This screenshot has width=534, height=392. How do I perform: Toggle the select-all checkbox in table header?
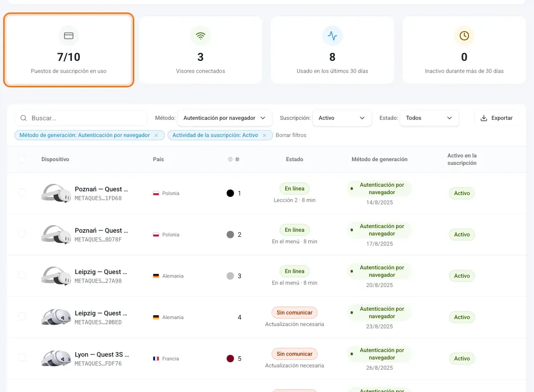tap(22, 159)
